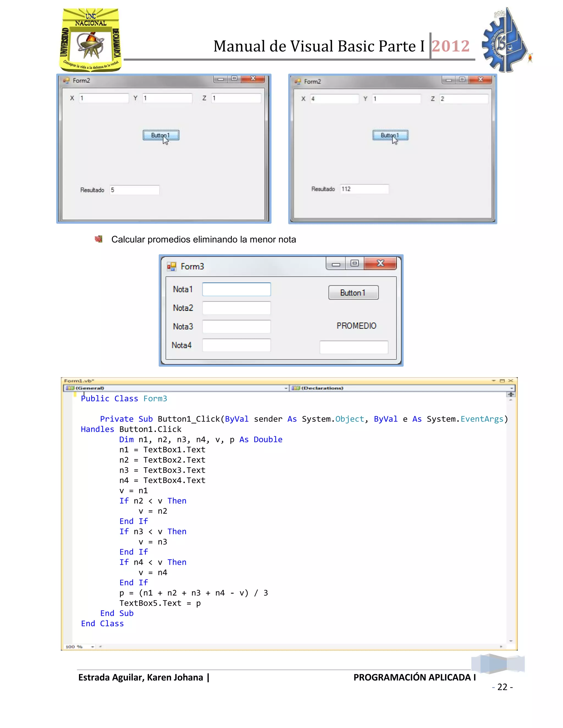Close the Form1.vb code editor tab
This screenshot has height=728, width=563.
[x=511, y=381]
